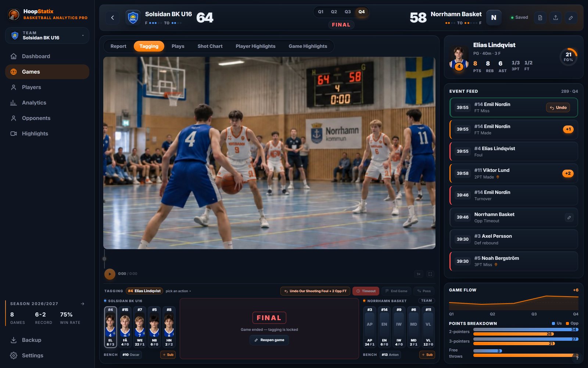Select quarter Q3

click(x=348, y=12)
